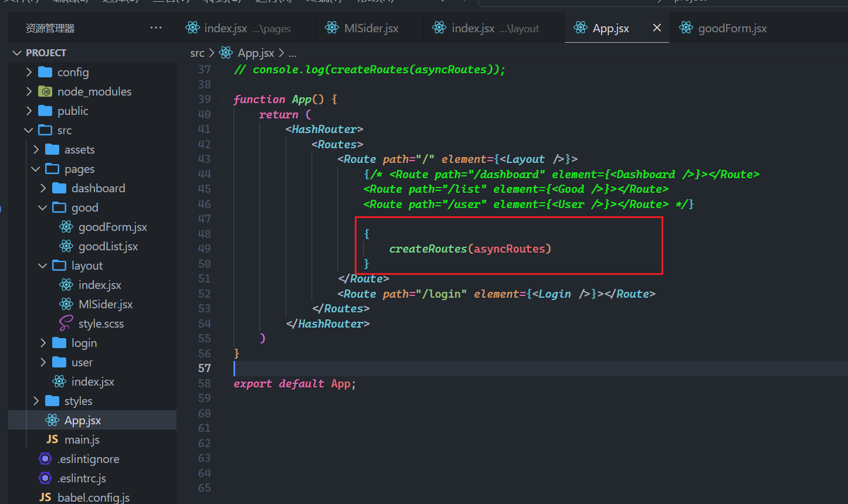
Task: Open .eslintrc.js in the file tree
Action: click(82, 478)
